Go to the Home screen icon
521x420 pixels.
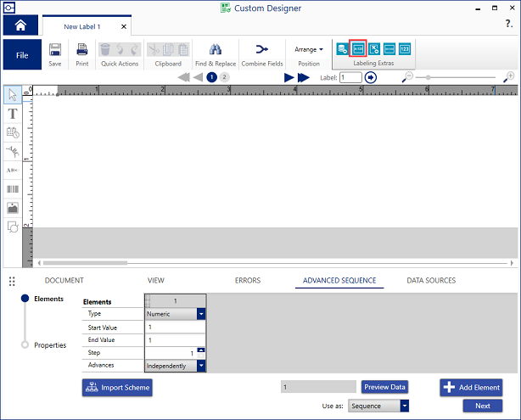tap(20, 25)
